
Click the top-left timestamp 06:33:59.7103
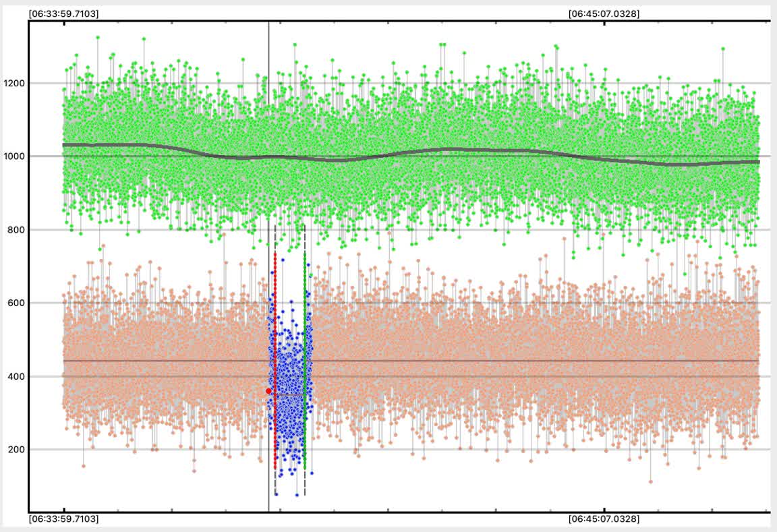(64, 13)
